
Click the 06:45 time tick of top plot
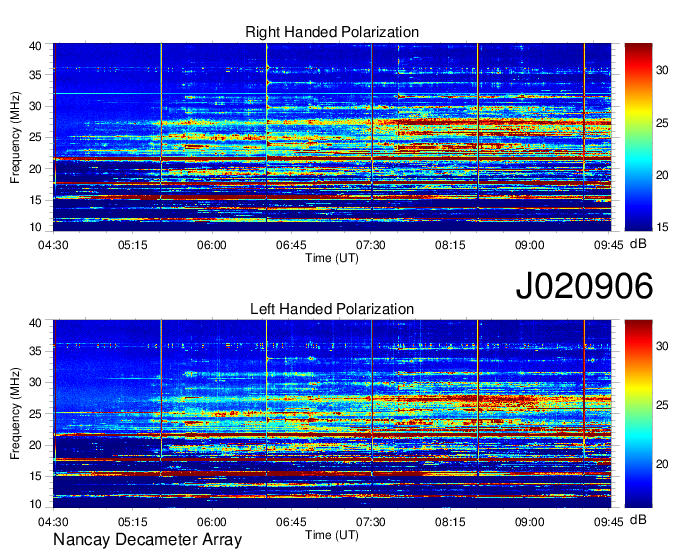[291, 245]
